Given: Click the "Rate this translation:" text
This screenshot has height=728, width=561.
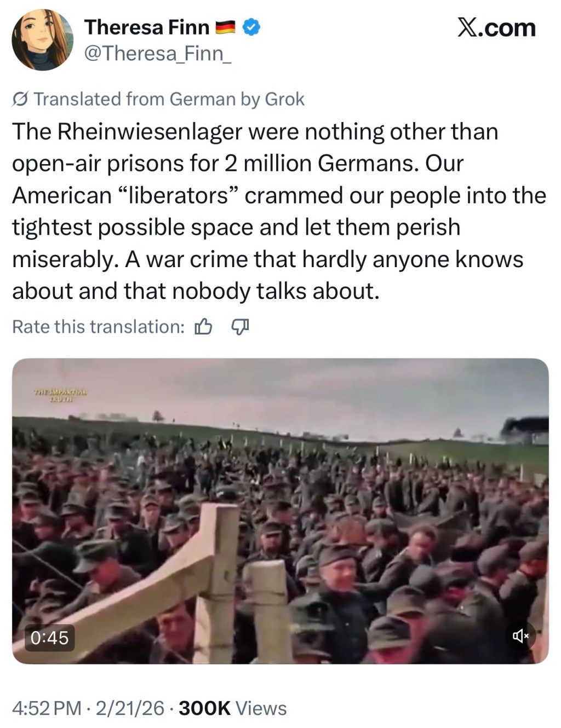Looking at the screenshot, I should (x=99, y=327).
